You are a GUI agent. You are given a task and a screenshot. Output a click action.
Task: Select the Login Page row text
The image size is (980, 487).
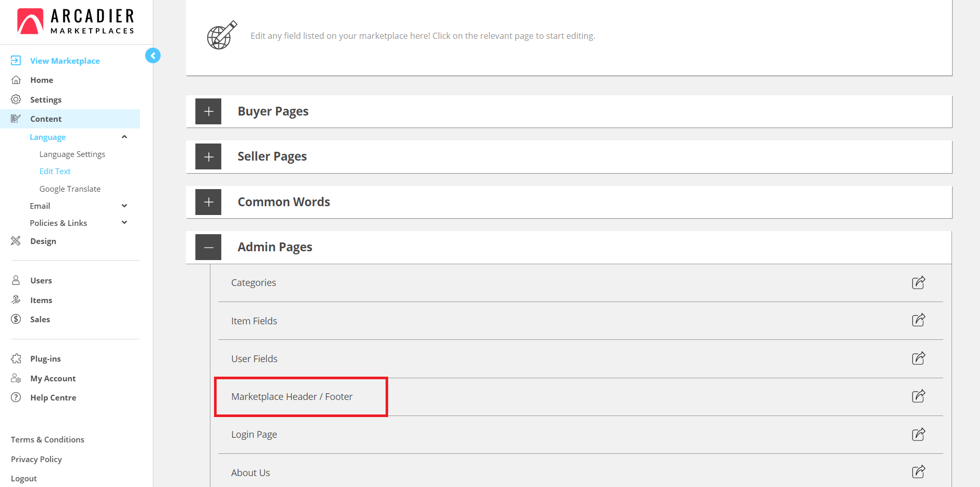point(254,435)
